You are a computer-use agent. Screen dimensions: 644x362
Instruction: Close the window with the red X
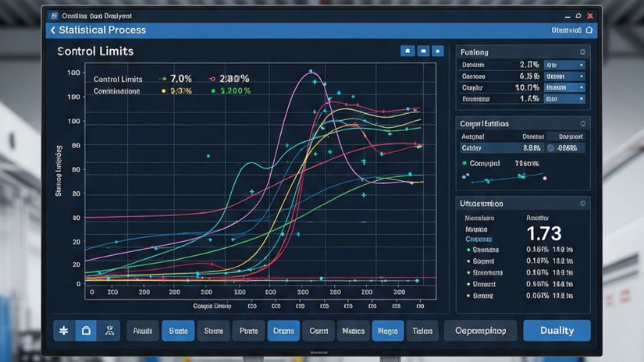tap(590, 16)
